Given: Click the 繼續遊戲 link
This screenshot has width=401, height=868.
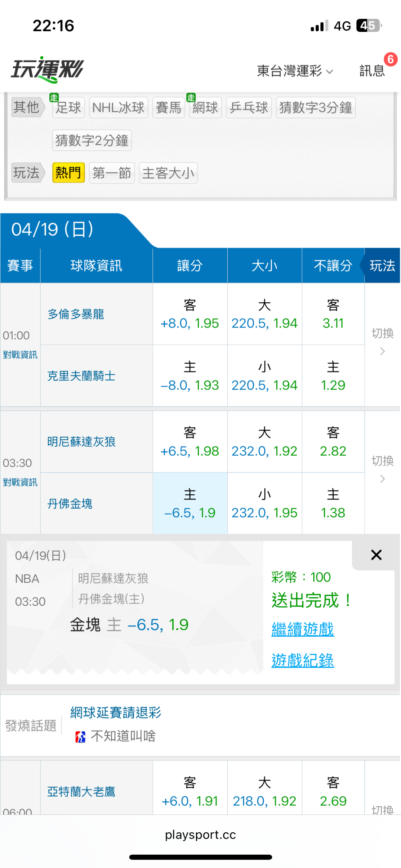Looking at the screenshot, I should pyautogui.click(x=303, y=629).
